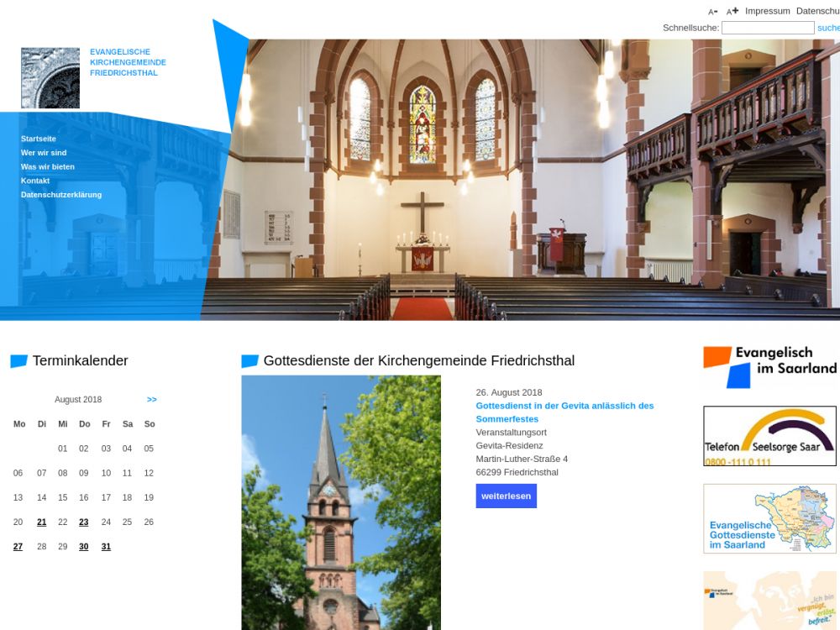Go to next month in the calendar

(x=152, y=400)
